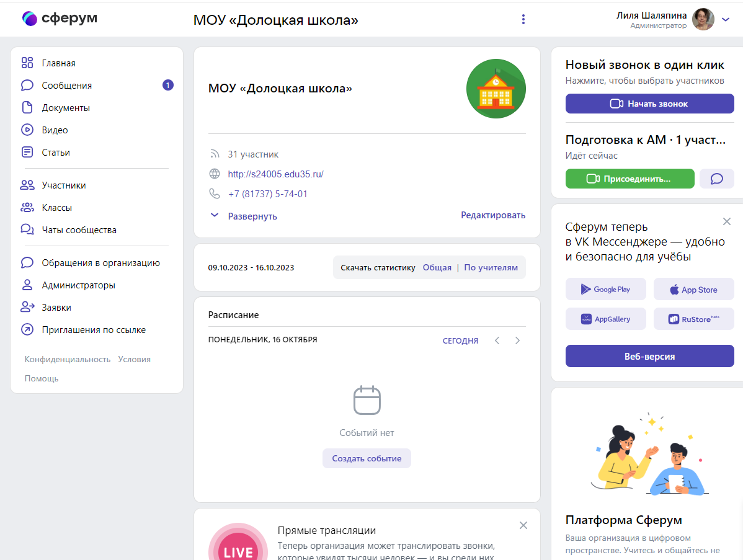
Task: Open the call chat bubble button
Action: pyautogui.click(x=716, y=179)
